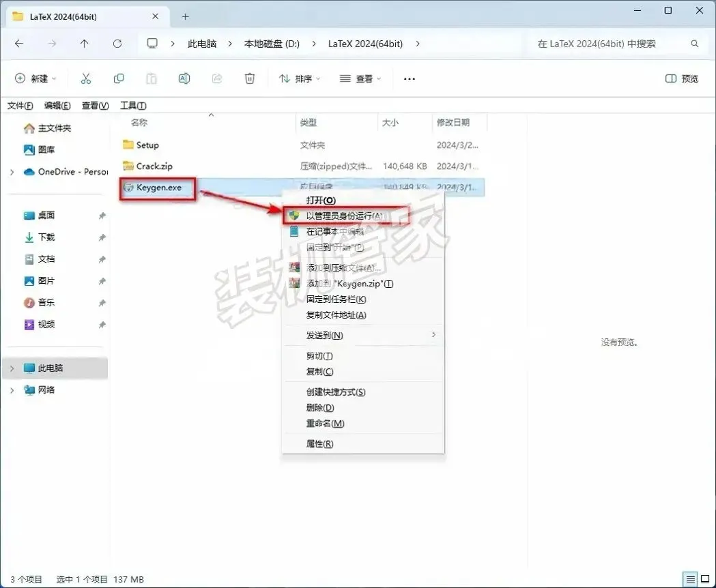This screenshot has width=716, height=588.
Task: Switch to details view icon in status bar
Action: pos(690,579)
